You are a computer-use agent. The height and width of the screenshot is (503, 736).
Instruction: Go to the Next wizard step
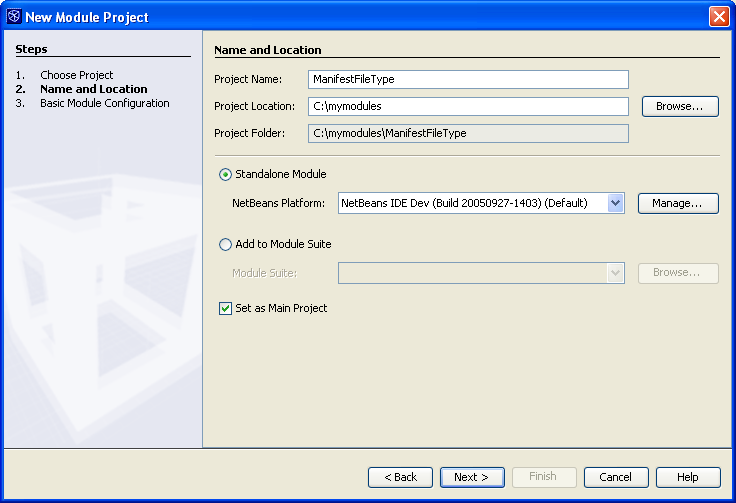472,477
